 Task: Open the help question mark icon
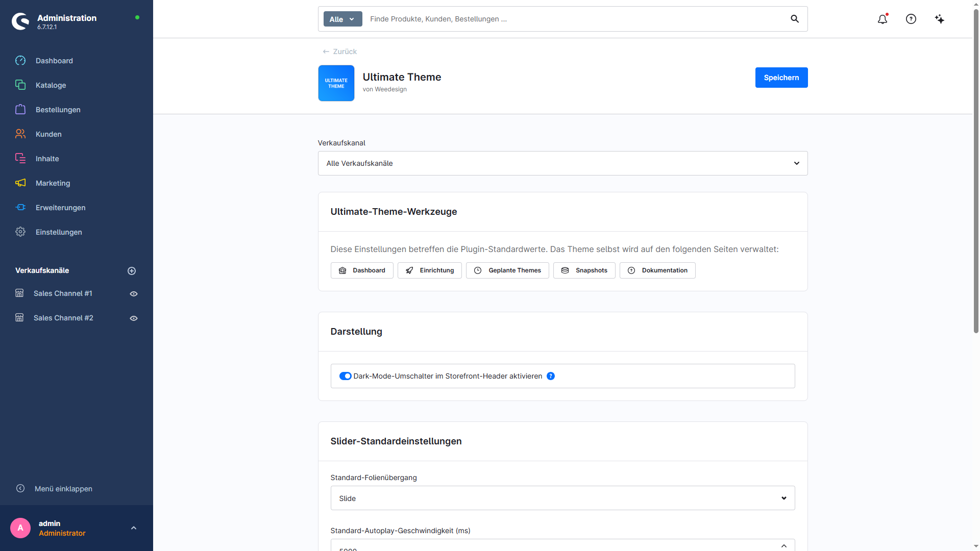pos(911,19)
